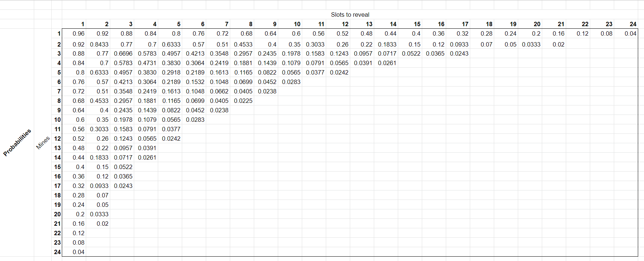Select the rotated 'Mines' label cell

(43, 143)
